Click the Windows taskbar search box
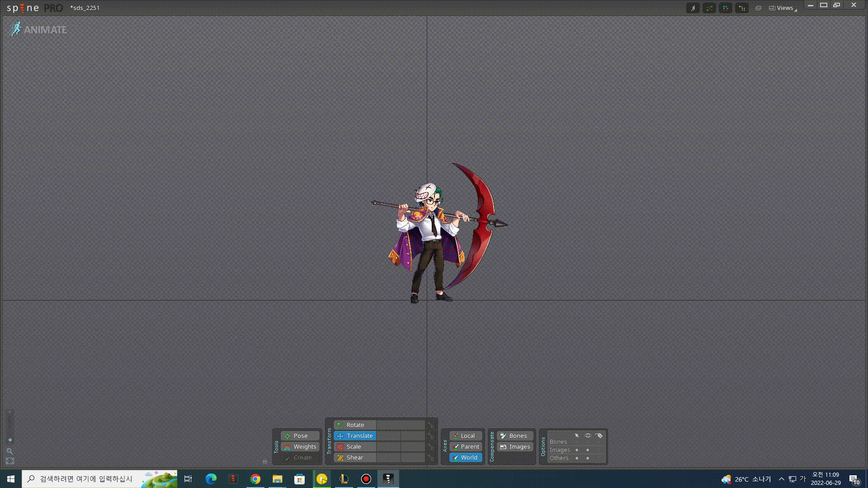 point(99,479)
